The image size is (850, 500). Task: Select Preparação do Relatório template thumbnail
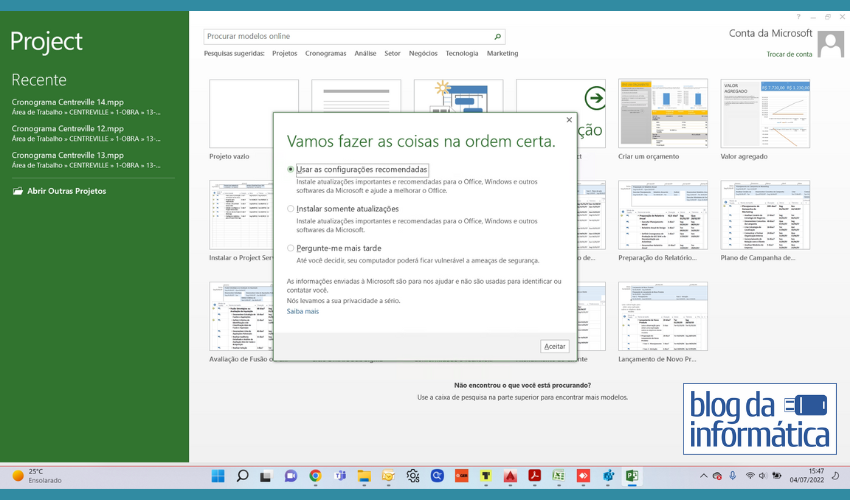point(663,215)
